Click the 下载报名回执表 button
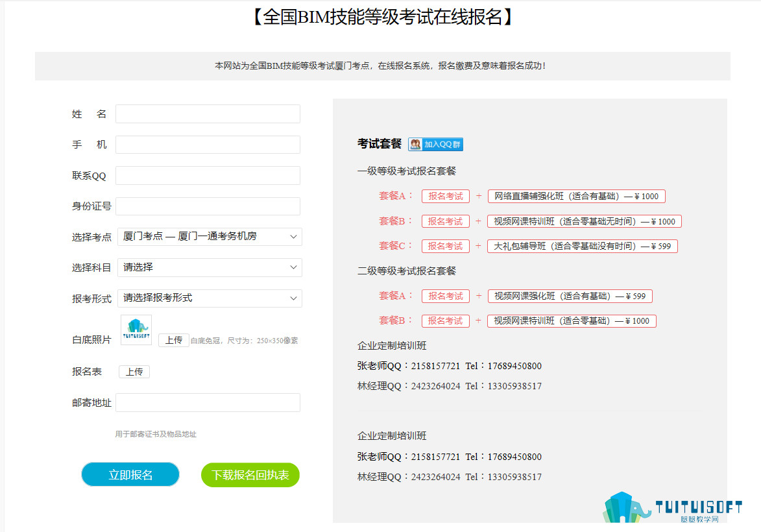This screenshot has width=761, height=532. [250, 475]
